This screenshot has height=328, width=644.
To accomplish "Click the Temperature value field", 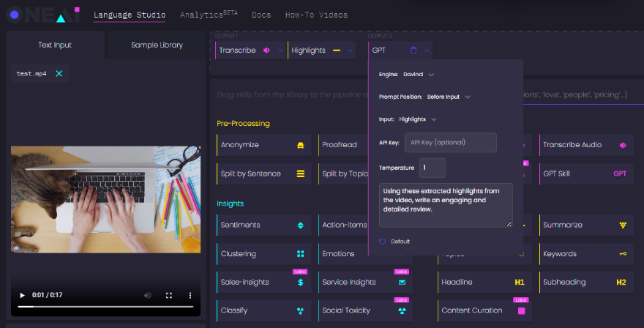I will (x=433, y=168).
